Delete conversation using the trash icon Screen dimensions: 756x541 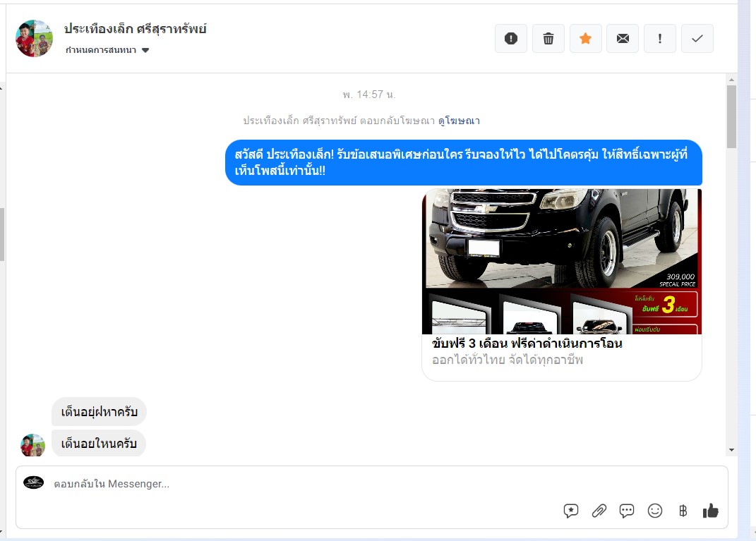coord(548,39)
